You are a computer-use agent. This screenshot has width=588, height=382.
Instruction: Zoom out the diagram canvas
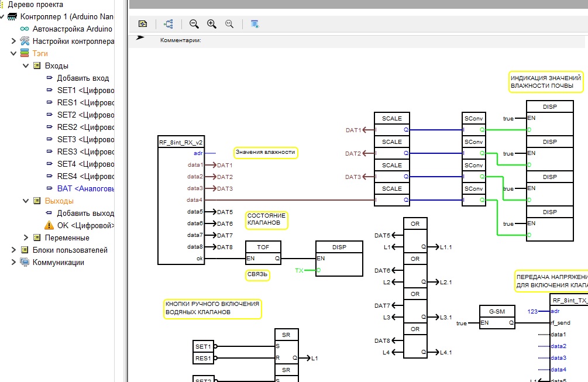pyautogui.click(x=194, y=24)
